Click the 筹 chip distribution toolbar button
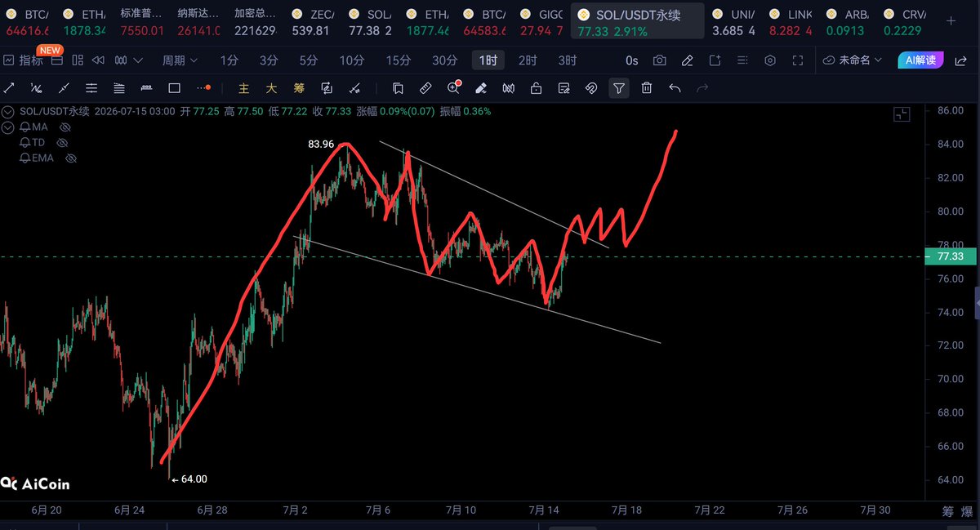 299,88
